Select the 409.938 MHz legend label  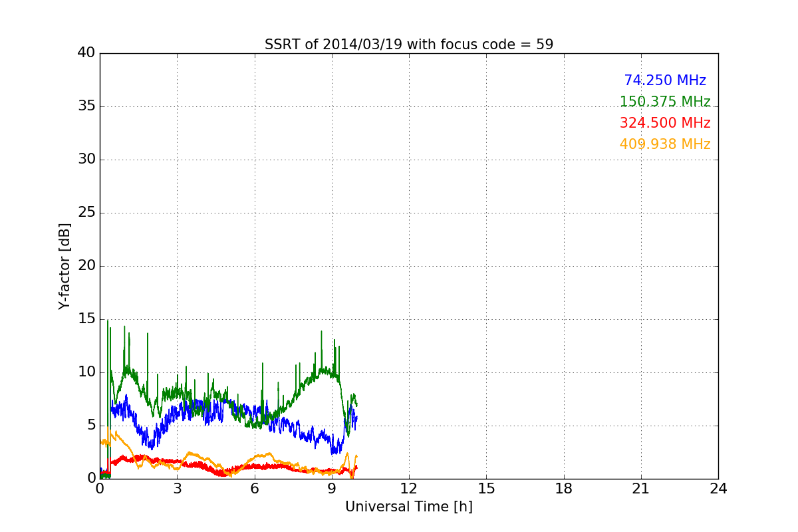point(665,144)
